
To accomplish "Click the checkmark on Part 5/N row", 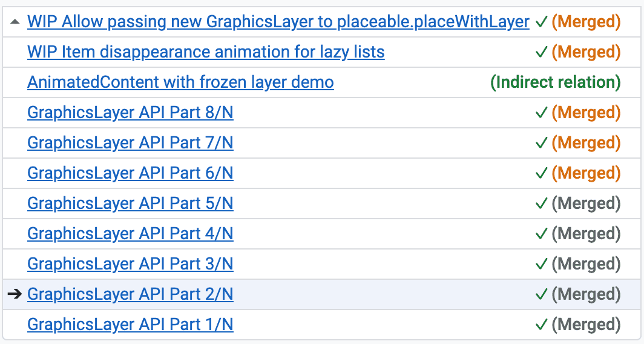I will pos(542,203).
